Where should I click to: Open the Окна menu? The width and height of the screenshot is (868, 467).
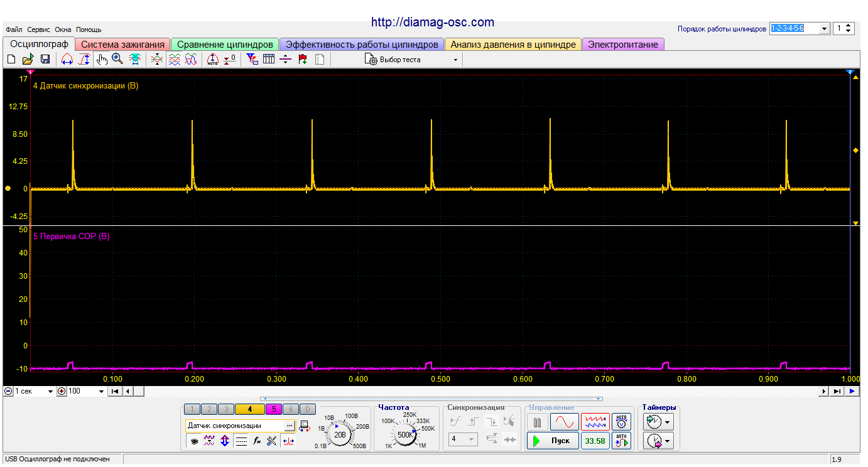[x=63, y=30]
